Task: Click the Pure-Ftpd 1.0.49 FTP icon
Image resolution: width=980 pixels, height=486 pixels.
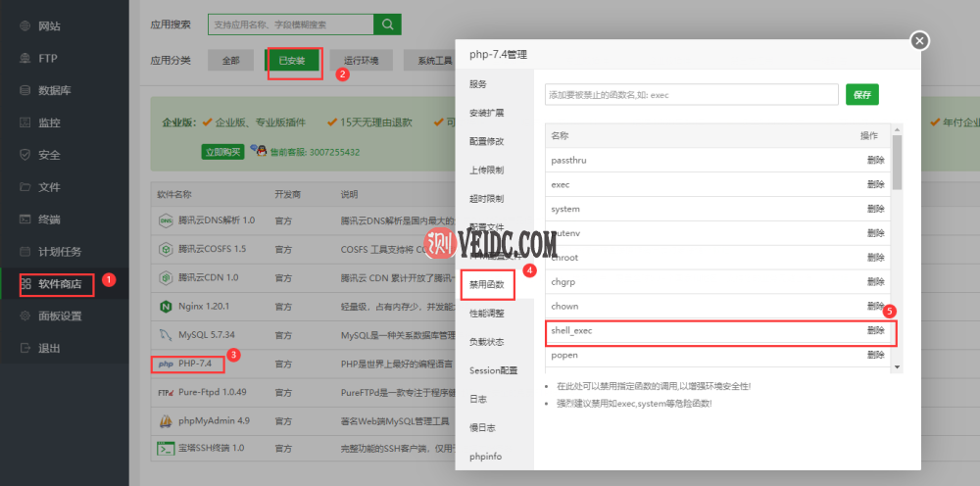Action: (166, 392)
